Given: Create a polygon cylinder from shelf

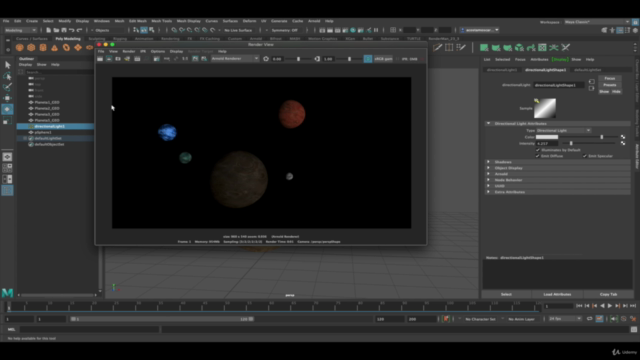Looking at the screenshot, I should pyautogui.click(x=43, y=48).
